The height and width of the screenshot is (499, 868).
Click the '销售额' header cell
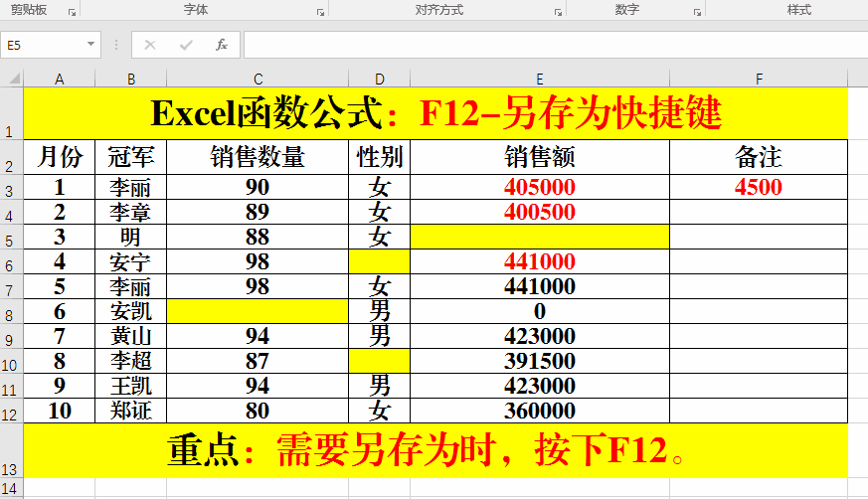(540, 157)
